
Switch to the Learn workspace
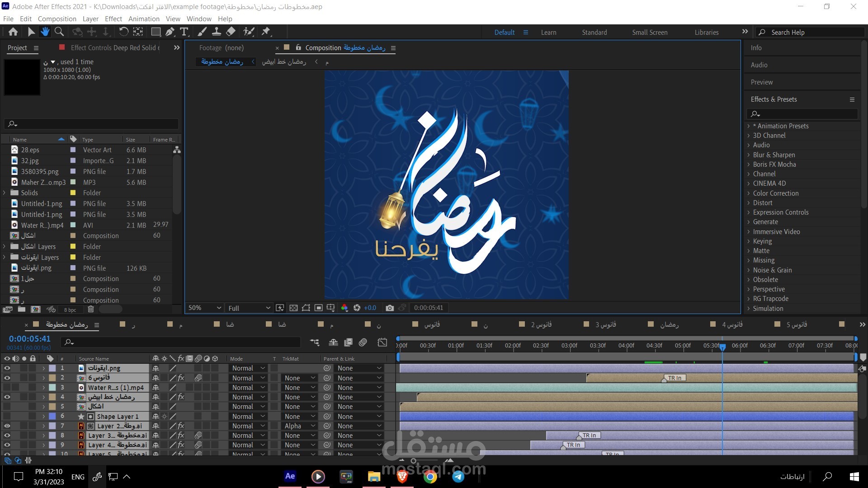(x=548, y=32)
